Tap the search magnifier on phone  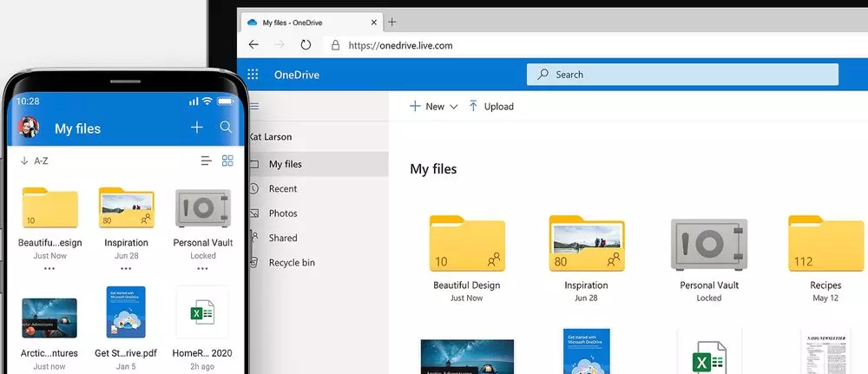(226, 128)
